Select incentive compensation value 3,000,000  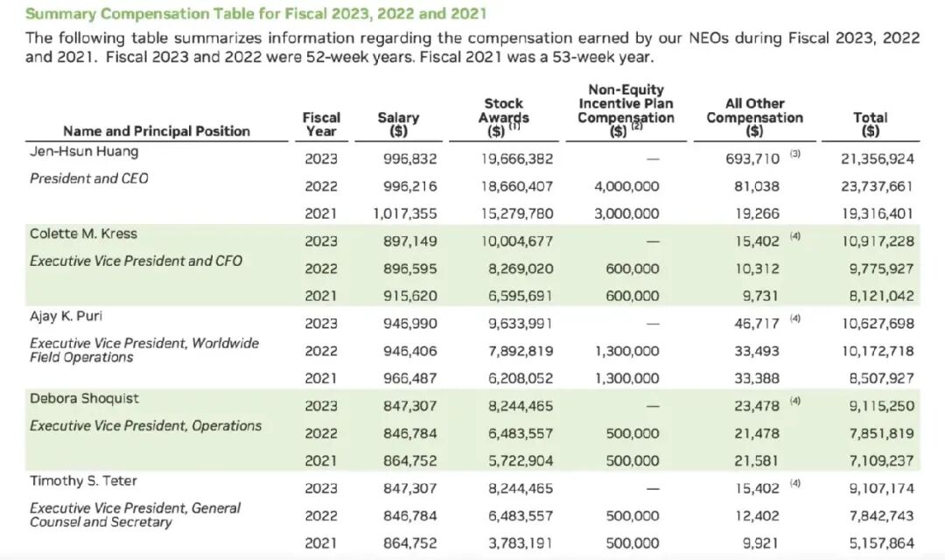point(626,214)
